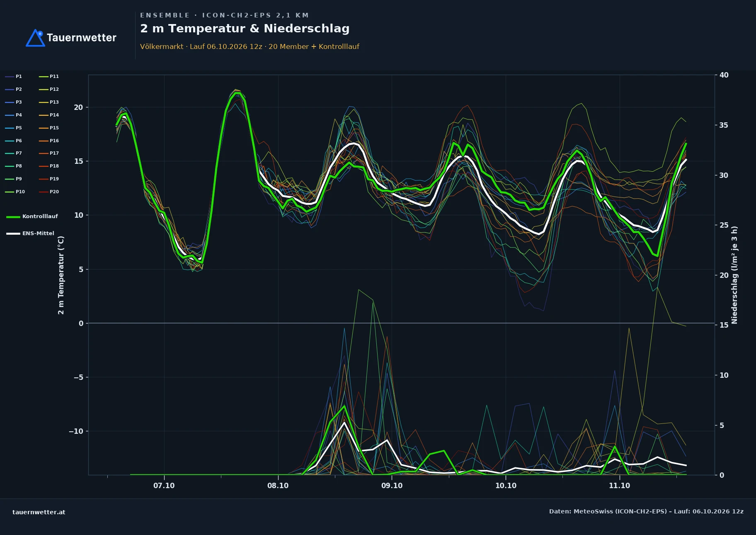Click the 09.10 date axis label

pos(392,486)
